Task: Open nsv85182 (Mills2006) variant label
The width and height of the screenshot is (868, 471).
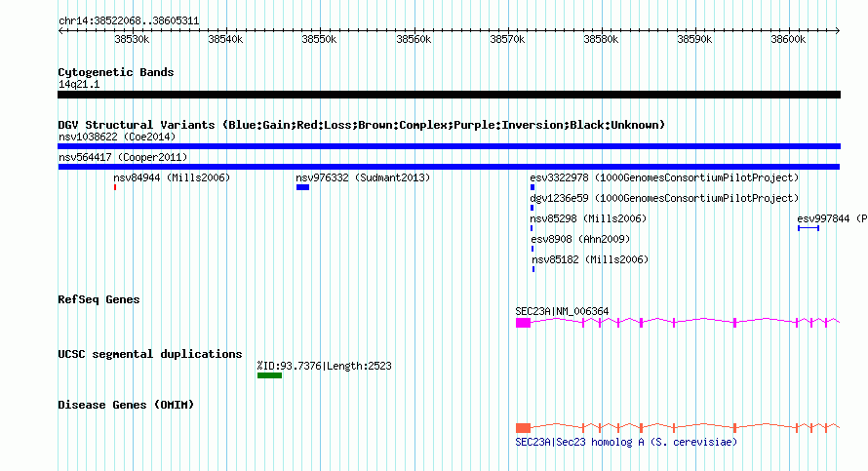Action: 589,259
